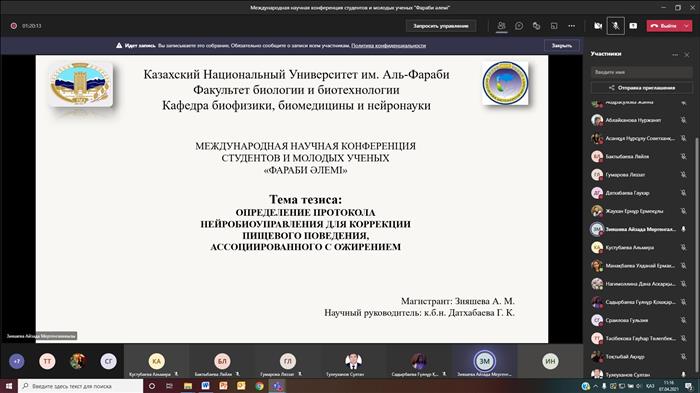Open Microsoft Word from the taskbar
Image resolution: width=700 pixels, height=393 pixels.
click(205, 386)
